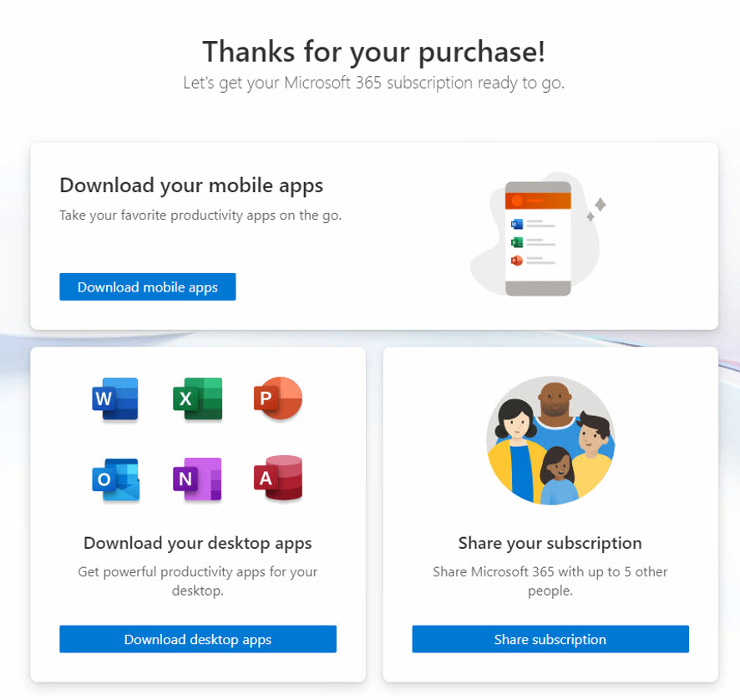
Task: Click the family illustration circle
Action: [550, 441]
